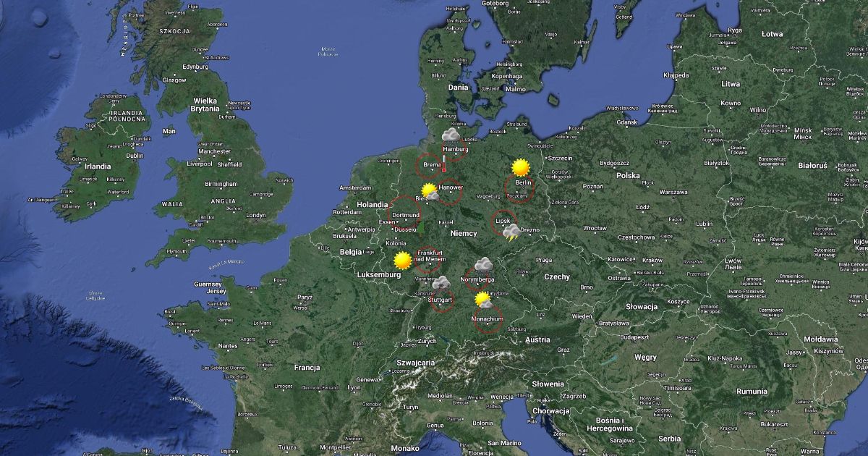Viewport: 868px width, 456px height.
Task: Click the snow cloud icon above Stuttgart
Action: [x=441, y=283]
